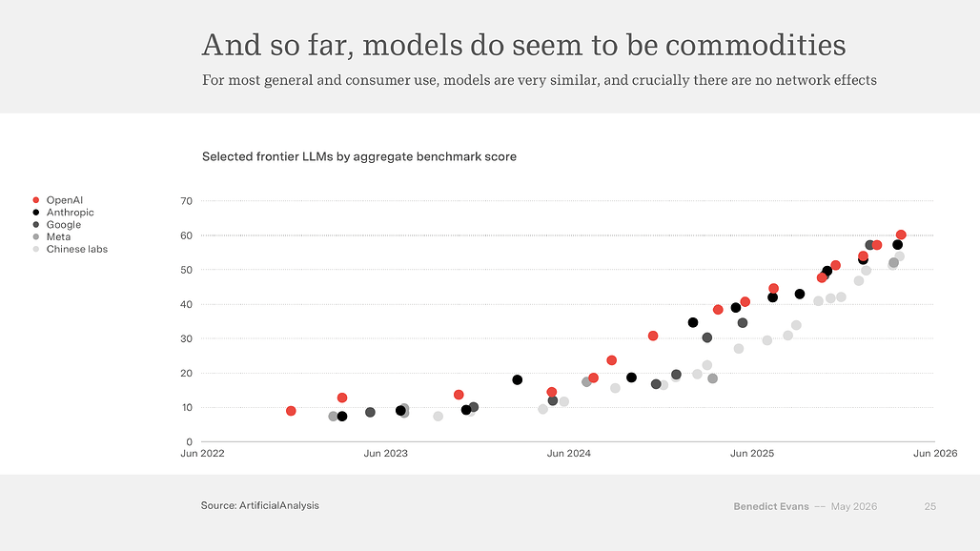Select the Chinese labs legend label
Image resolution: width=980 pixels, height=551 pixels.
pyautogui.click(x=77, y=249)
